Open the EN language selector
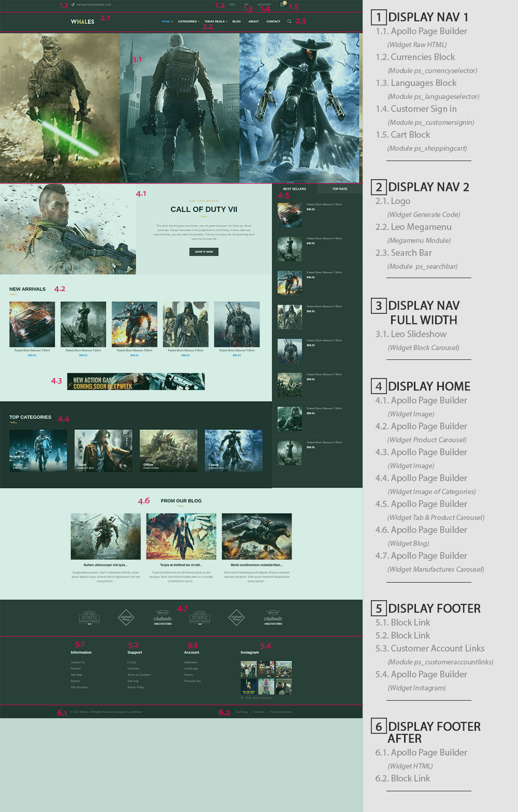 click(247, 5)
